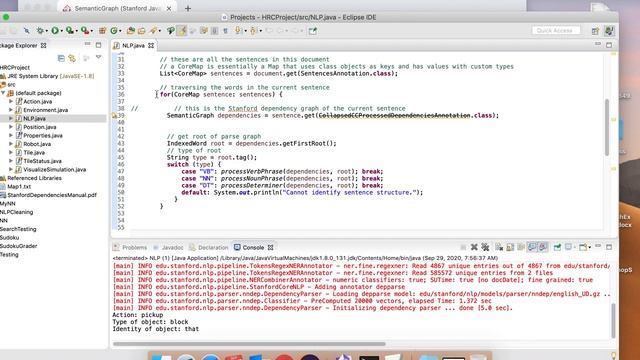Expand the Robot.java tree node

point(11,144)
